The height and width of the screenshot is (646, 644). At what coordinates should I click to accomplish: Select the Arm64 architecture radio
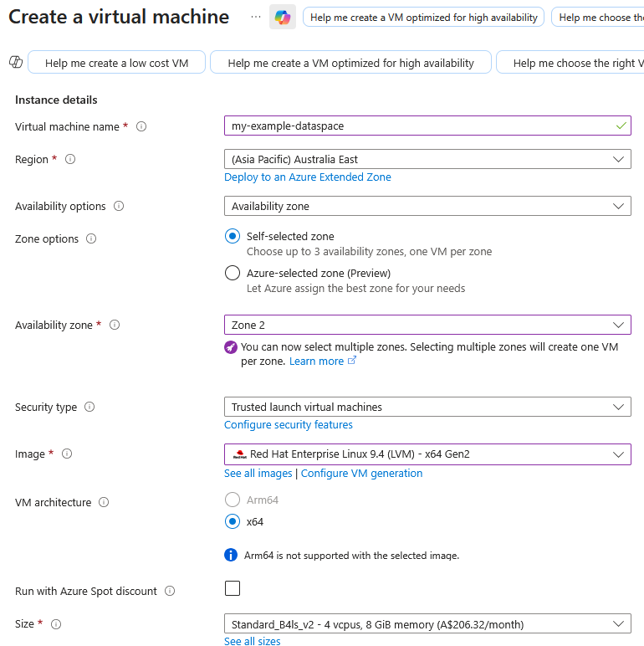point(233,500)
